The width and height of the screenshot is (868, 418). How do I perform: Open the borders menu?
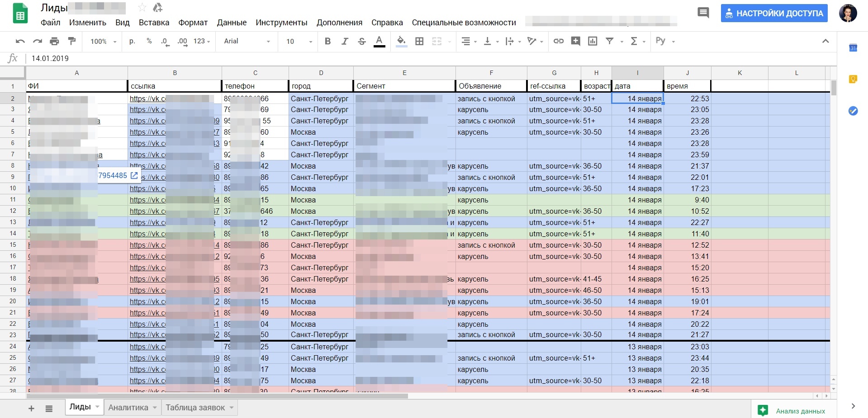[419, 41]
